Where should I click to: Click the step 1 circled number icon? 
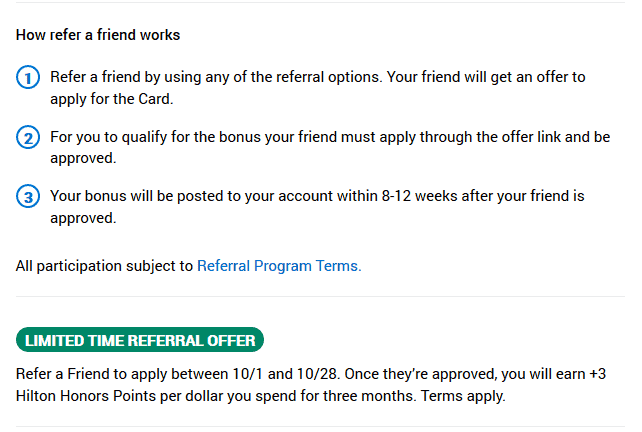28,77
